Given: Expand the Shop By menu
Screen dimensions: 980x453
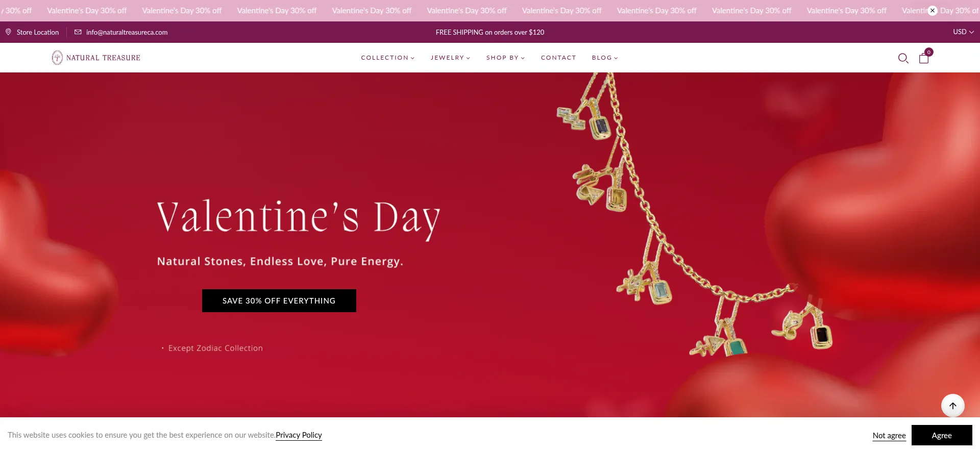Looking at the screenshot, I should point(505,58).
